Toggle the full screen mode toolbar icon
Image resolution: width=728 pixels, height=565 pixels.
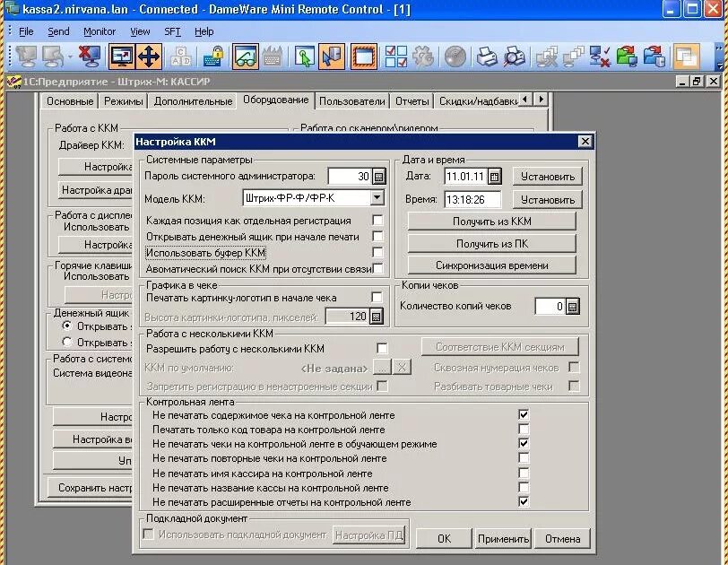tap(121, 56)
